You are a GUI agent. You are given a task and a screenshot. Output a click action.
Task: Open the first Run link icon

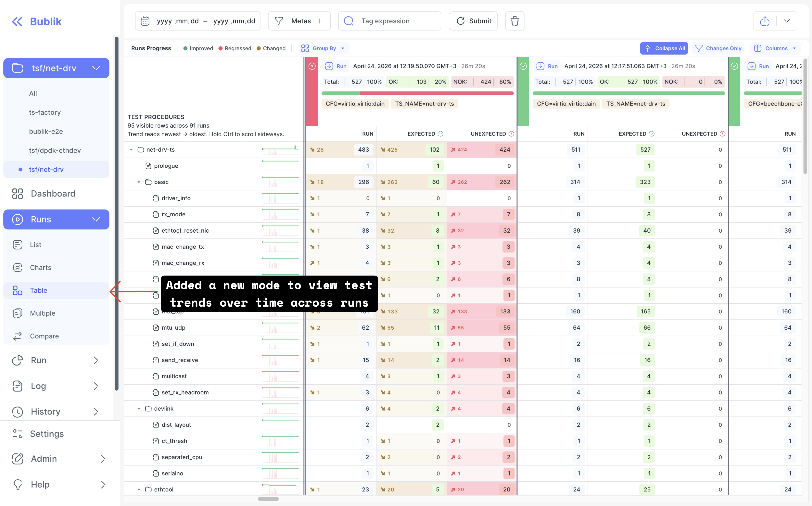(x=329, y=66)
